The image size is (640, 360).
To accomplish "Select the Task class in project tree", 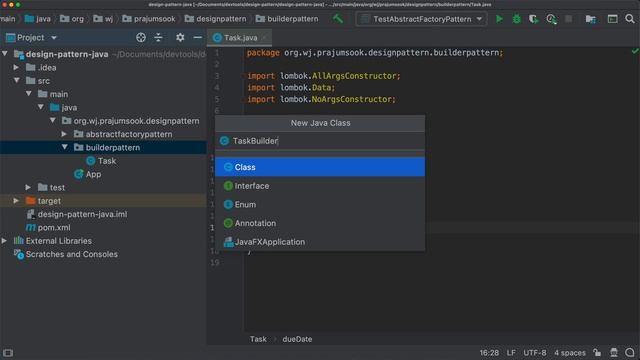I will [107, 161].
